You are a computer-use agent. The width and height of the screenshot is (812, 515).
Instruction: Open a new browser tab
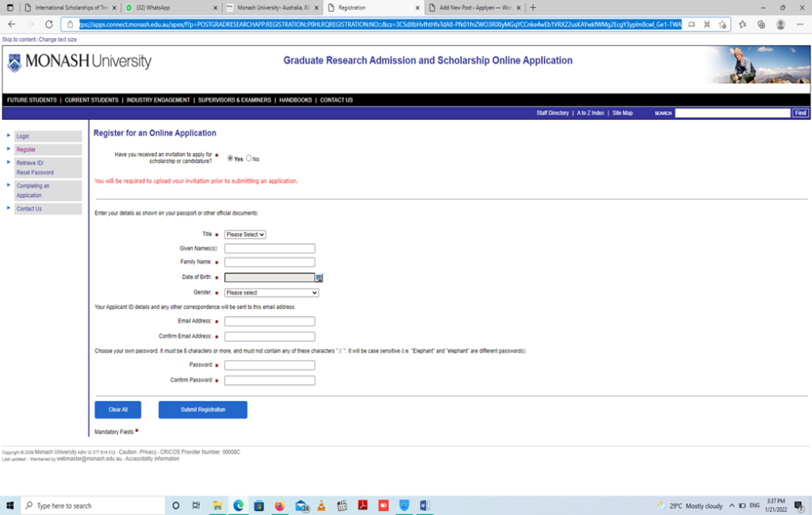tap(533, 8)
